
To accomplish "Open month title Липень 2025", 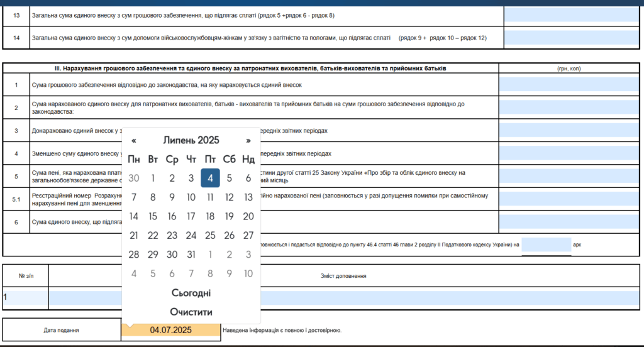I will coord(191,140).
